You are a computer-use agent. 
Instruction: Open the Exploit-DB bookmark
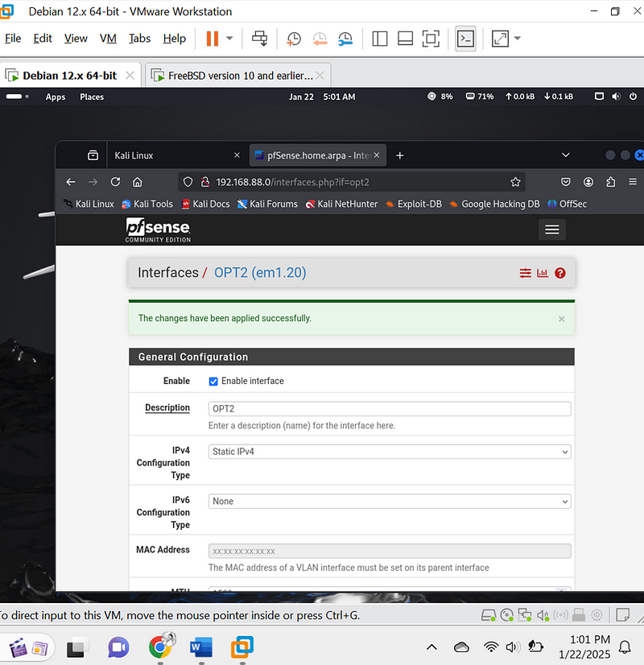pyautogui.click(x=414, y=204)
